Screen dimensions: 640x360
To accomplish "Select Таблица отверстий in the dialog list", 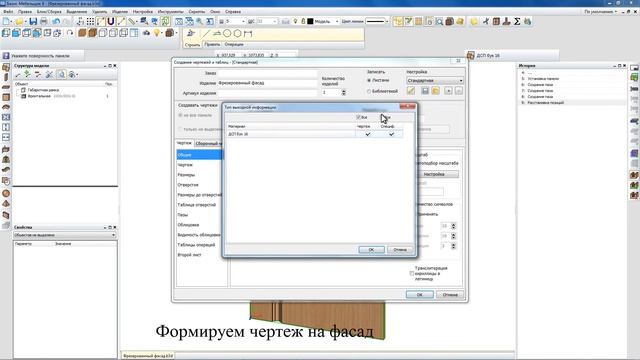I will 197,205.
